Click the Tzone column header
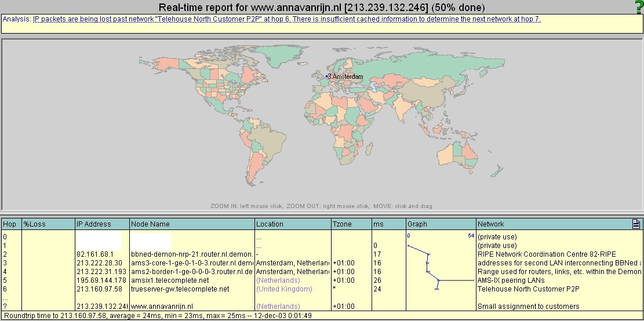 (x=352, y=224)
